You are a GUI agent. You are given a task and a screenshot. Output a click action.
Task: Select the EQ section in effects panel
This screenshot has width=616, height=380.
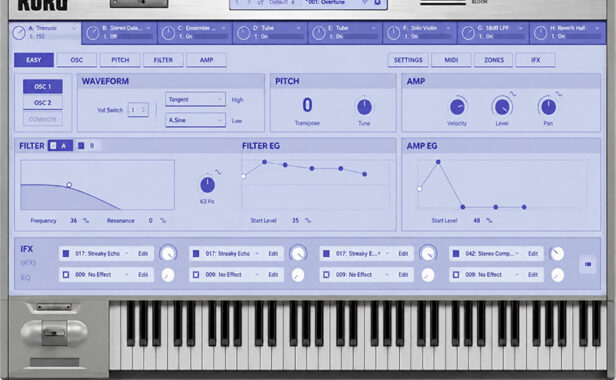[x=25, y=277]
